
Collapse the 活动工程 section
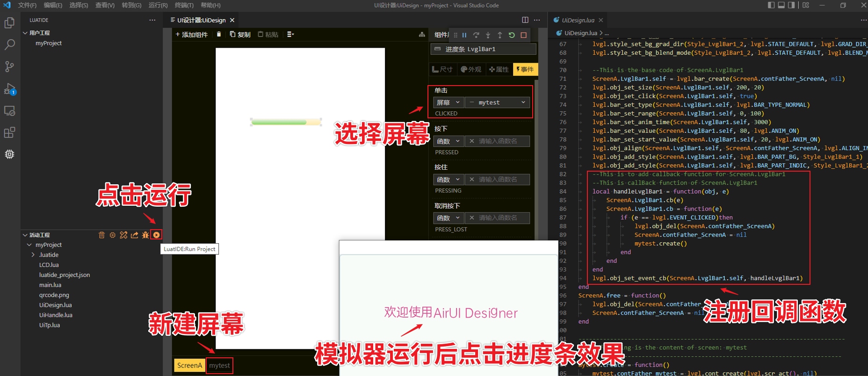click(x=25, y=235)
